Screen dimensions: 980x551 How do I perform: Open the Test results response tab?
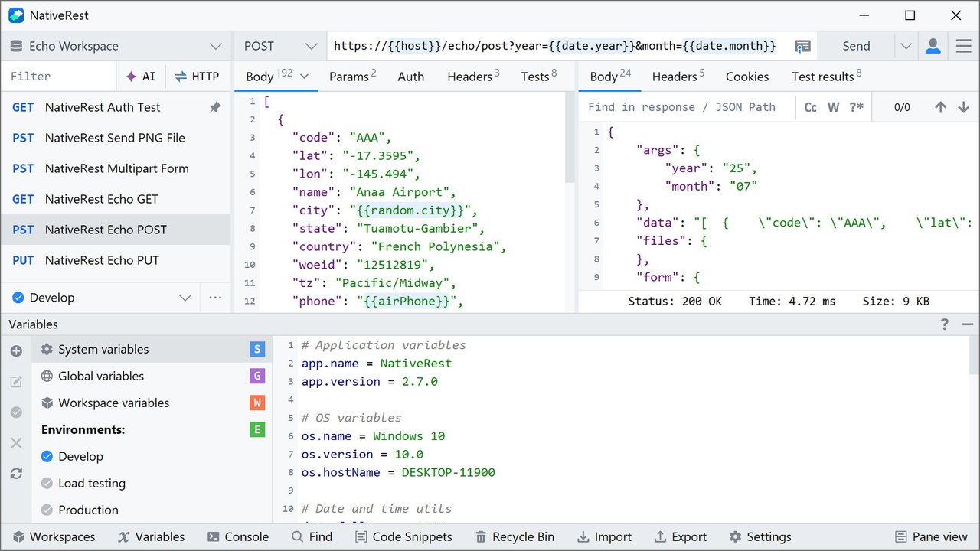point(825,77)
